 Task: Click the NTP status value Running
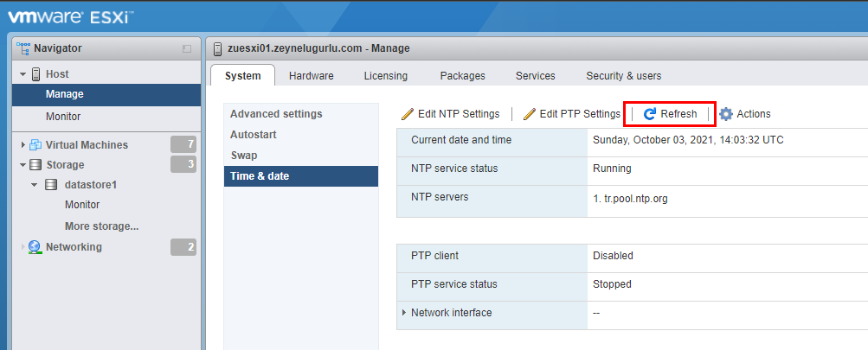pyautogui.click(x=612, y=169)
